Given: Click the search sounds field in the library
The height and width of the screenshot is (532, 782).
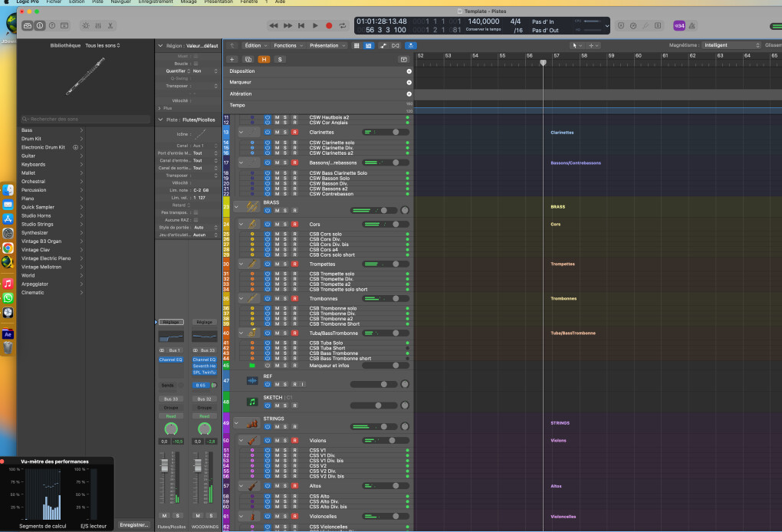Looking at the screenshot, I should pos(86,119).
